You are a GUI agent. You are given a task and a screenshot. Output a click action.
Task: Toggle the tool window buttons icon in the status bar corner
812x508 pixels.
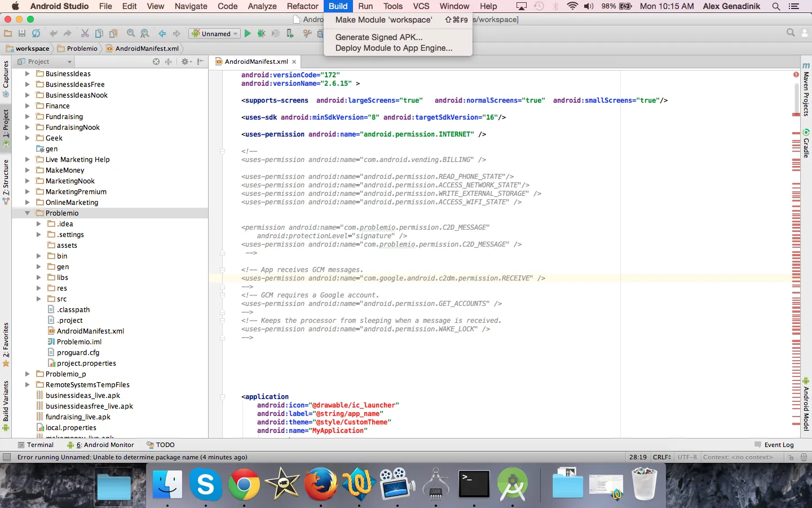(x=7, y=457)
